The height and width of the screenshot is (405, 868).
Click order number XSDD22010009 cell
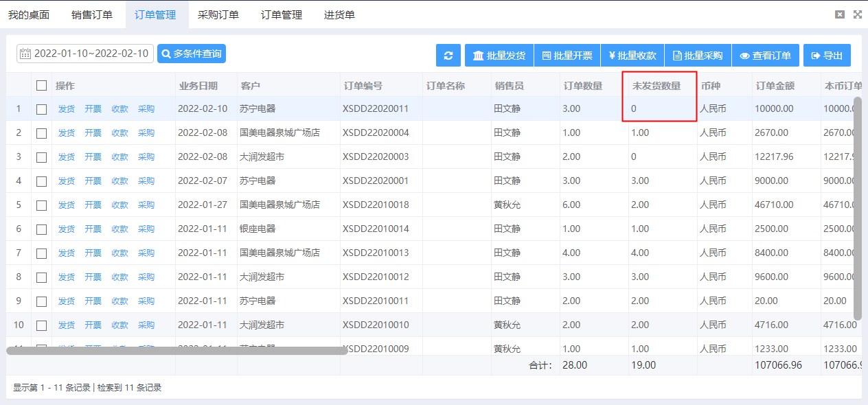pos(381,348)
